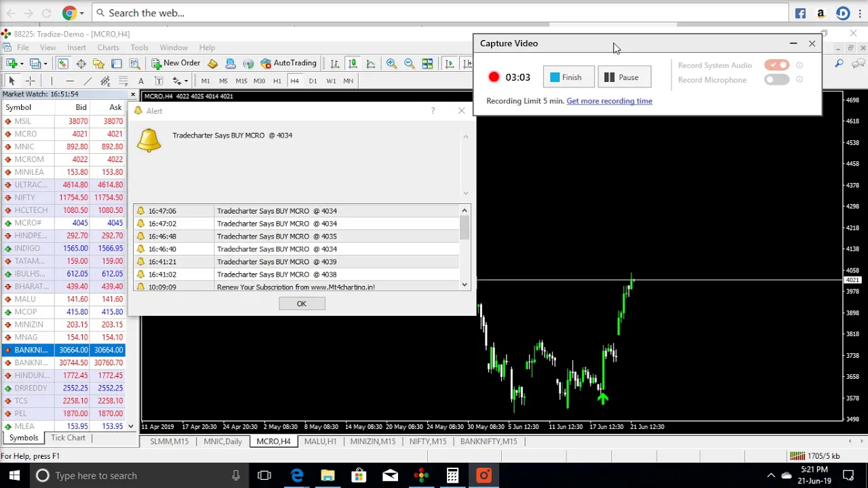This screenshot has width=868, height=488.
Task: Switch to the NIFTY,M15 chart tab
Action: [428, 441]
